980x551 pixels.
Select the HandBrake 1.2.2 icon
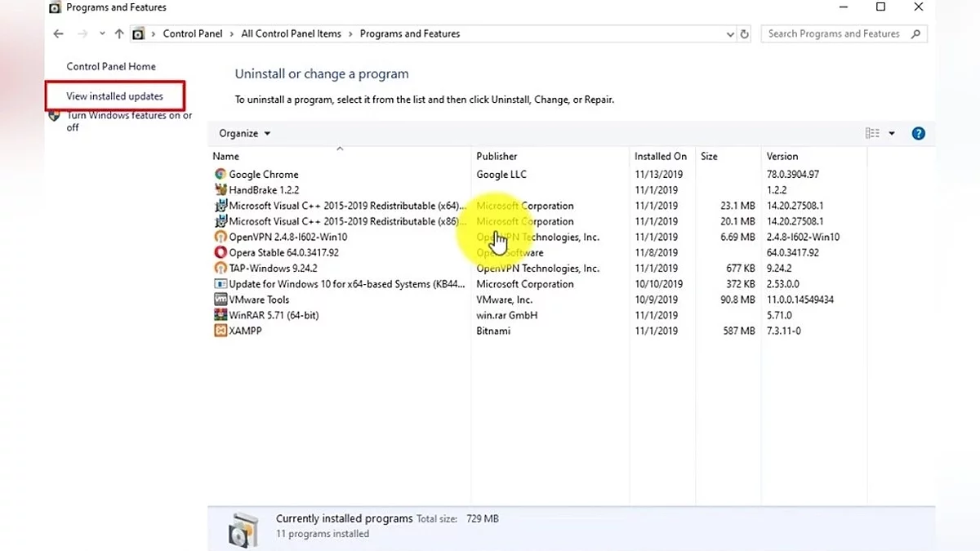coord(220,189)
